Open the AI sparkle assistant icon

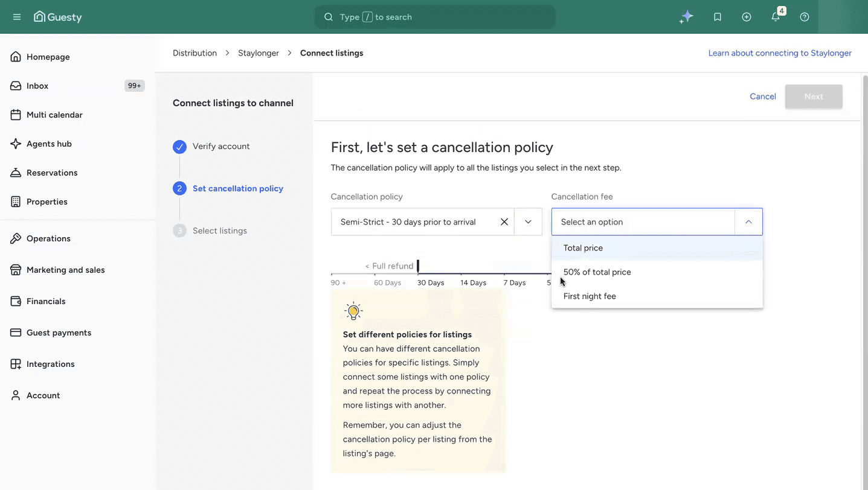[x=686, y=17]
